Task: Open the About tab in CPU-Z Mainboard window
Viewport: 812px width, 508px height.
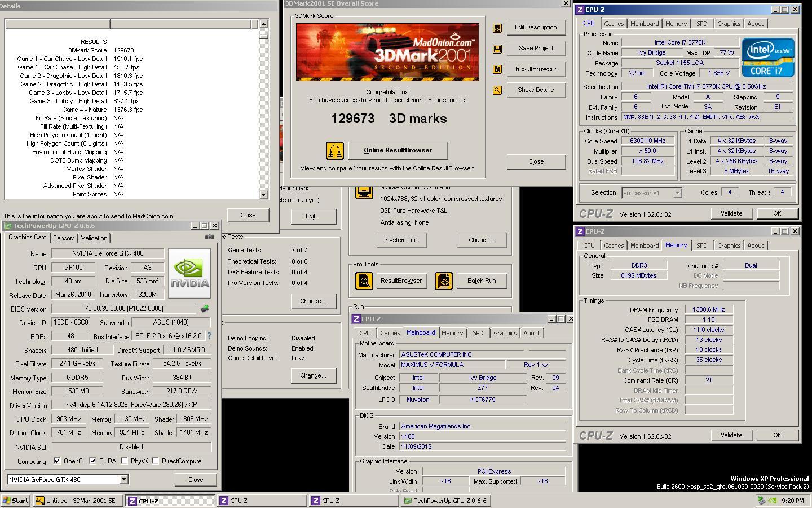Action: click(531, 333)
